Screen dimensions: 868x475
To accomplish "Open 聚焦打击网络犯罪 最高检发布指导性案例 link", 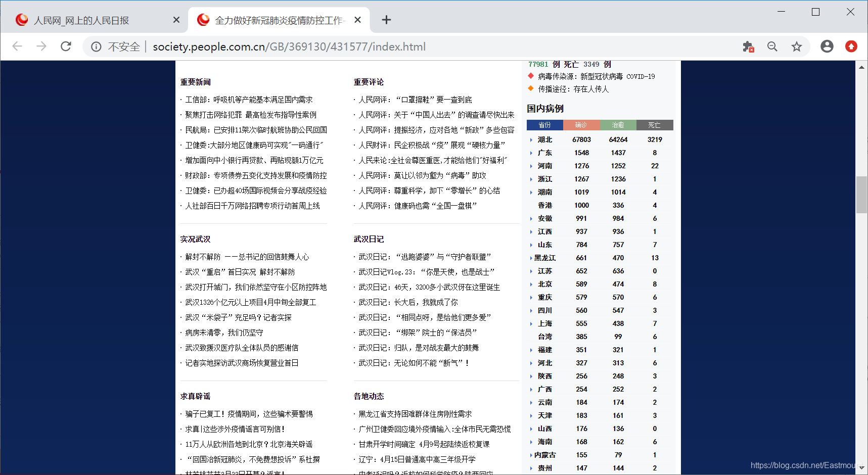I will (x=251, y=115).
